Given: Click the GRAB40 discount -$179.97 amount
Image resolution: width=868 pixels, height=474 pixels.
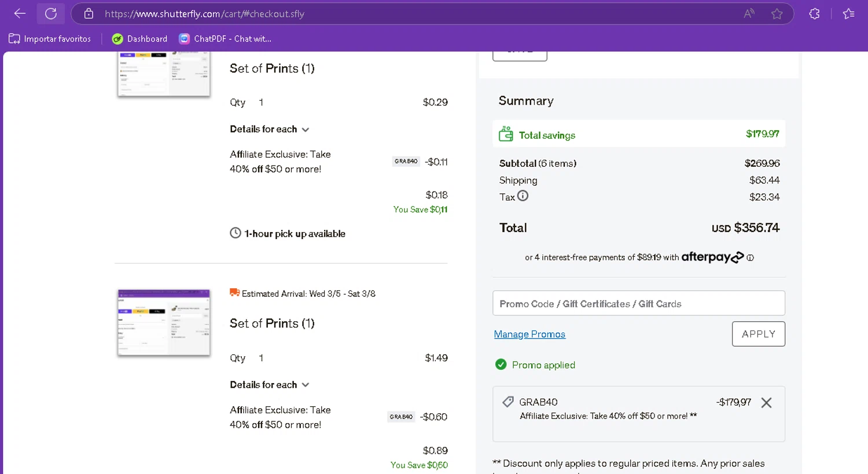Looking at the screenshot, I should point(734,402).
